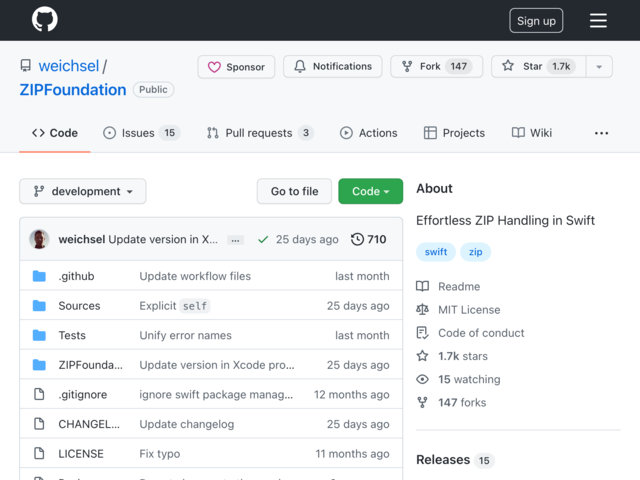
Task: Show the commit checks status checkmark
Action: tap(263, 240)
